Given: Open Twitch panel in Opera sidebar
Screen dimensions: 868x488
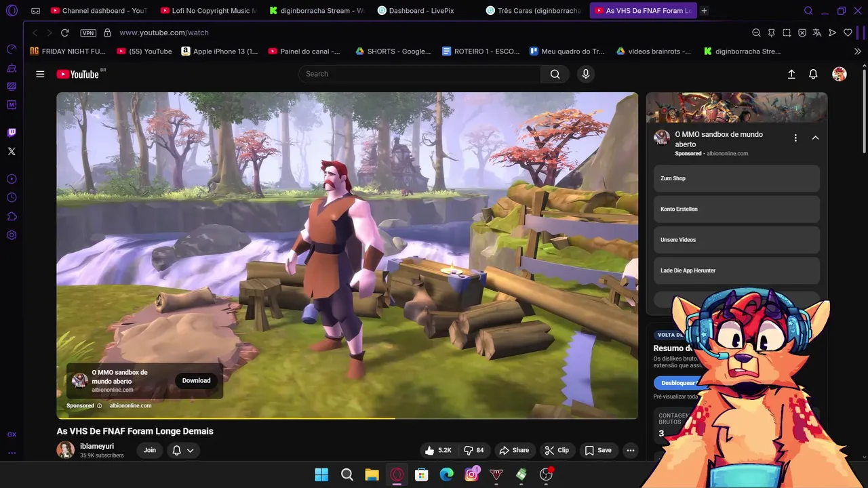Looking at the screenshot, I should point(12,133).
